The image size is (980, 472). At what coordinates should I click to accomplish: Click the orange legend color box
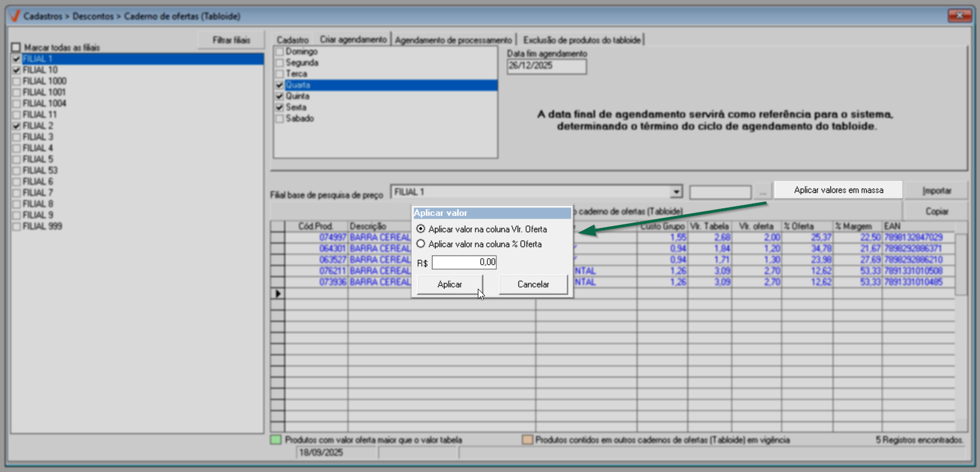[527, 440]
